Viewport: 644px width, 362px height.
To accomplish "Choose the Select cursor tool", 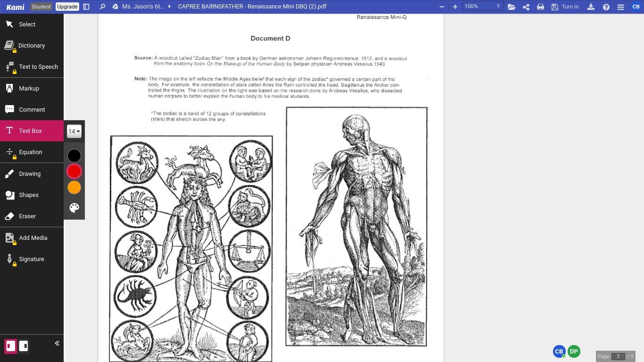I will [x=32, y=24].
